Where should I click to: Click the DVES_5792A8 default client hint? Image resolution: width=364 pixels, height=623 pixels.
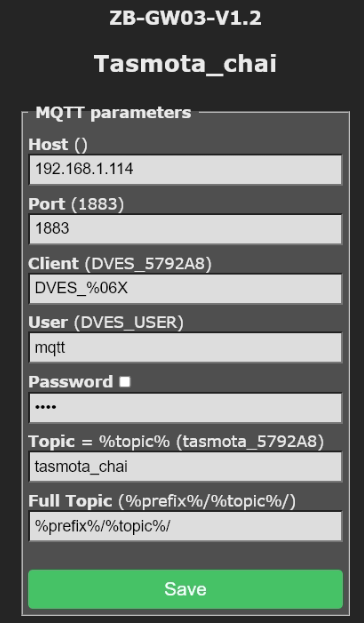[x=147, y=264]
